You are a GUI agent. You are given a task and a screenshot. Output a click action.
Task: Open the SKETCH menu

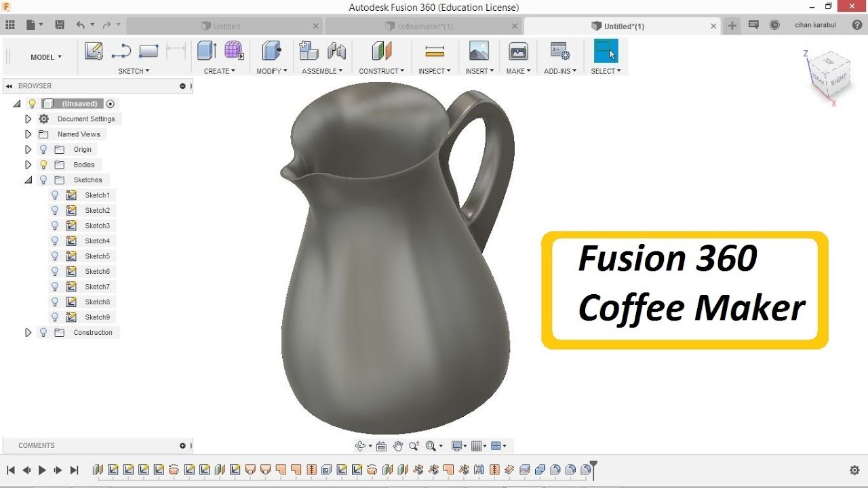click(x=134, y=71)
